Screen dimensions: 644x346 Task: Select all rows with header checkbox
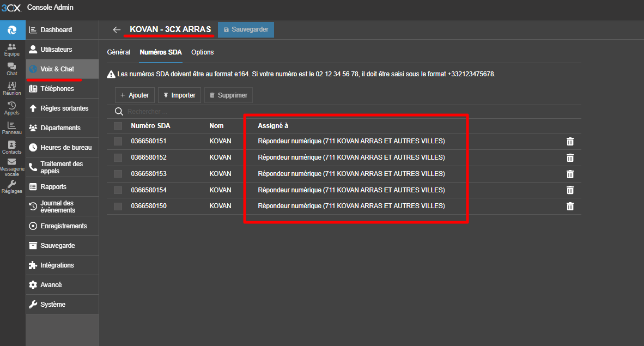click(118, 126)
